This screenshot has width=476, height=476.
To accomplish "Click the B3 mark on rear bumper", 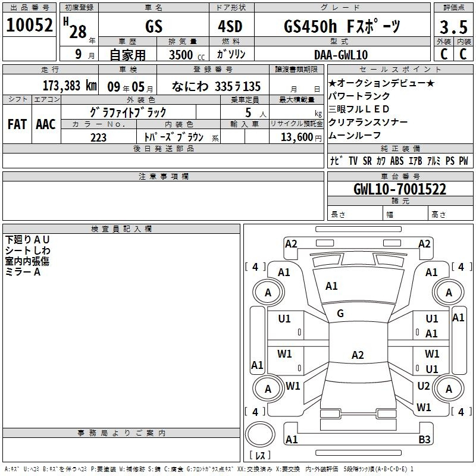I will [x=424, y=439].
